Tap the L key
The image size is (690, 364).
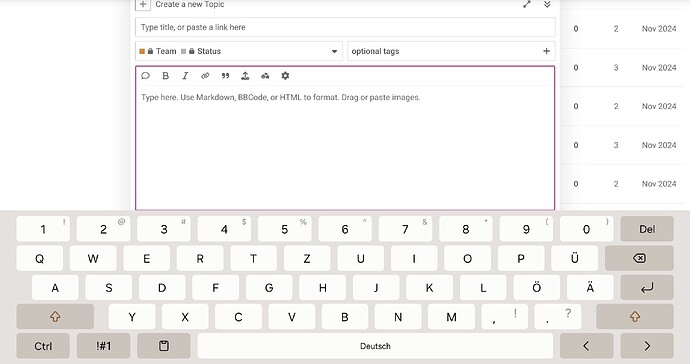483,288
